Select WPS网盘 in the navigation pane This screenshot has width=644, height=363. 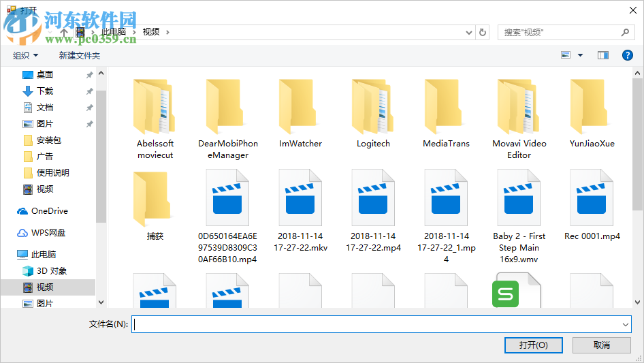[48, 233]
